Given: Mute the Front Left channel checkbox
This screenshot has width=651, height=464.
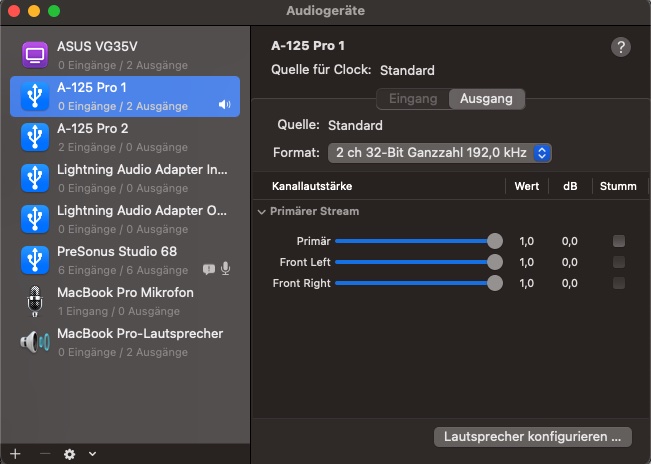Looking at the screenshot, I should click(x=619, y=262).
